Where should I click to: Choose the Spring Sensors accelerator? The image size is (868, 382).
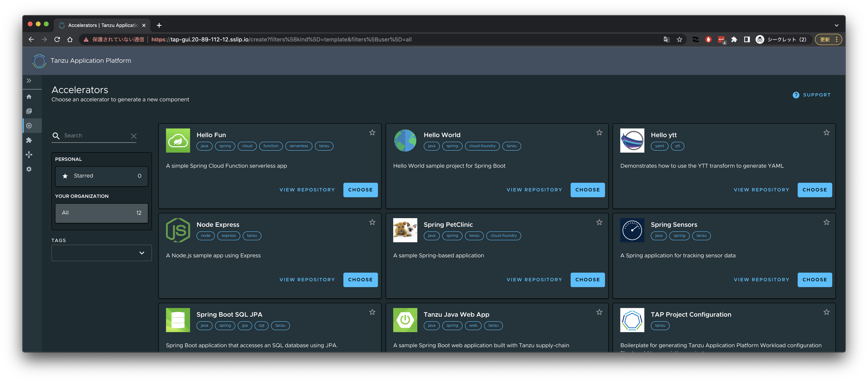(814, 279)
